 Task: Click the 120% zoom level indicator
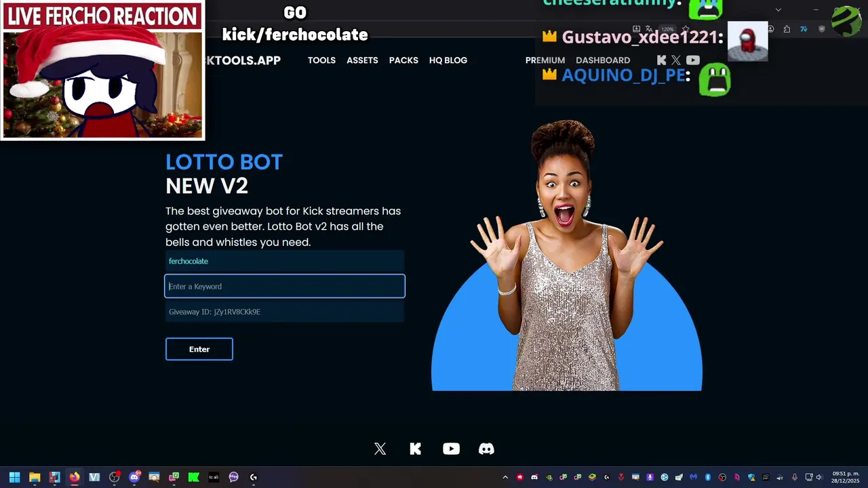click(x=667, y=29)
